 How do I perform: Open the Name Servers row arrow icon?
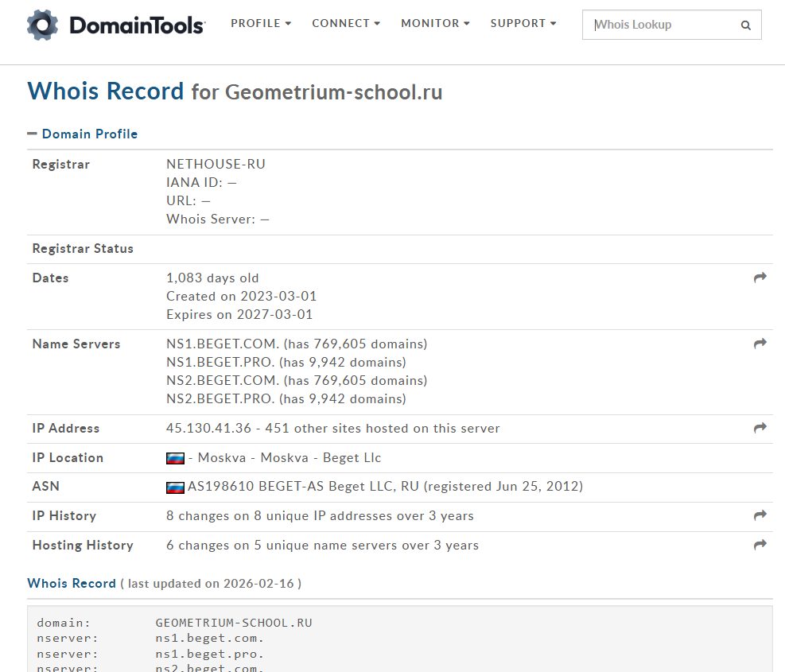pyautogui.click(x=760, y=344)
